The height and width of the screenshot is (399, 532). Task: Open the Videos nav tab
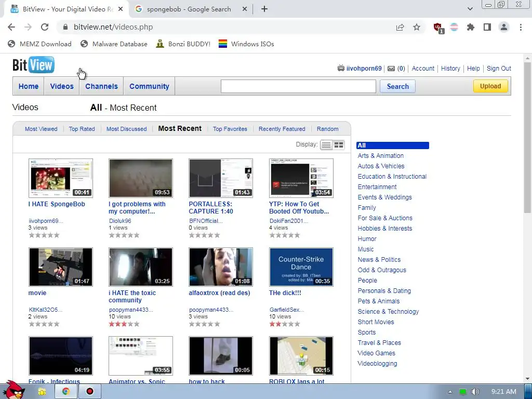[x=62, y=86]
